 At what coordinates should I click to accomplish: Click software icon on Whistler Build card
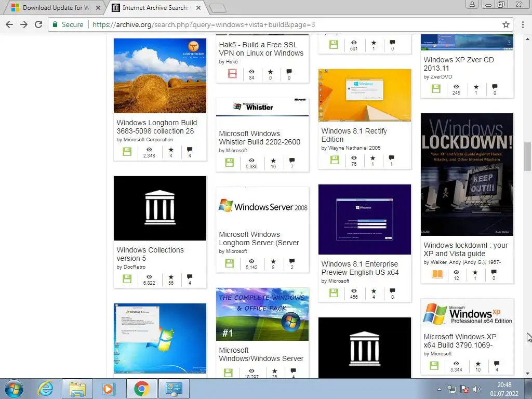229,162
